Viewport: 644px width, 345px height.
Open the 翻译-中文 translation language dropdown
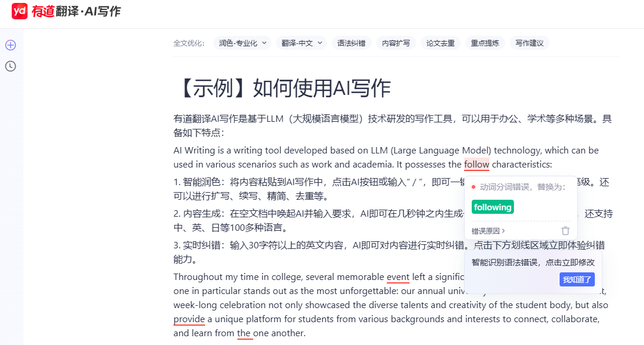[301, 42]
